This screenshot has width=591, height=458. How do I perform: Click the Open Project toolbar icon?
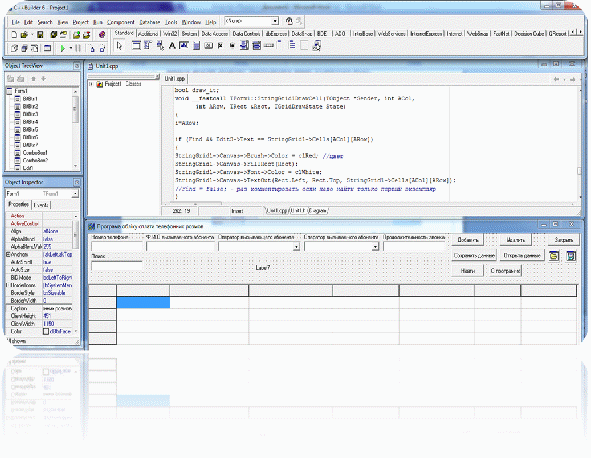pyautogui.click(x=63, y=35)
